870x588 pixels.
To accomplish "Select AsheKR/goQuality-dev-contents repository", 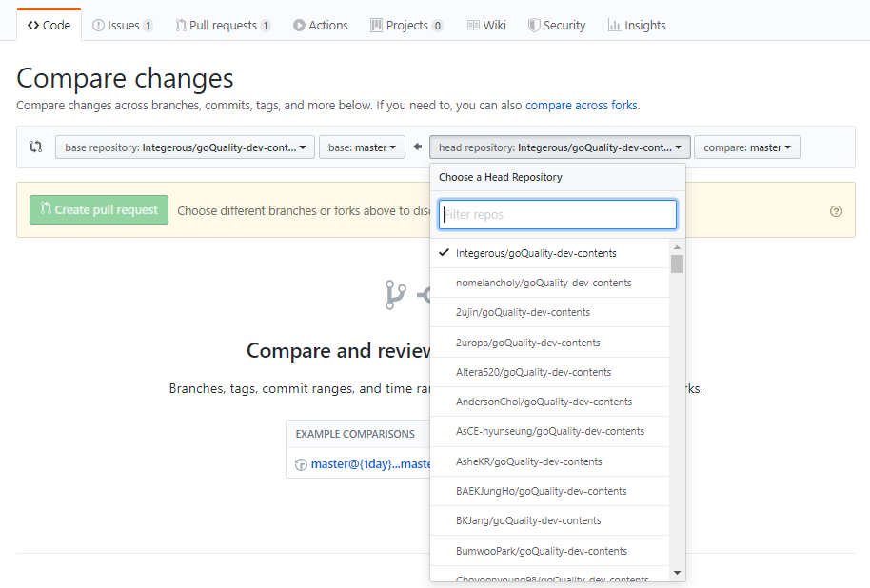I will 550,461.
